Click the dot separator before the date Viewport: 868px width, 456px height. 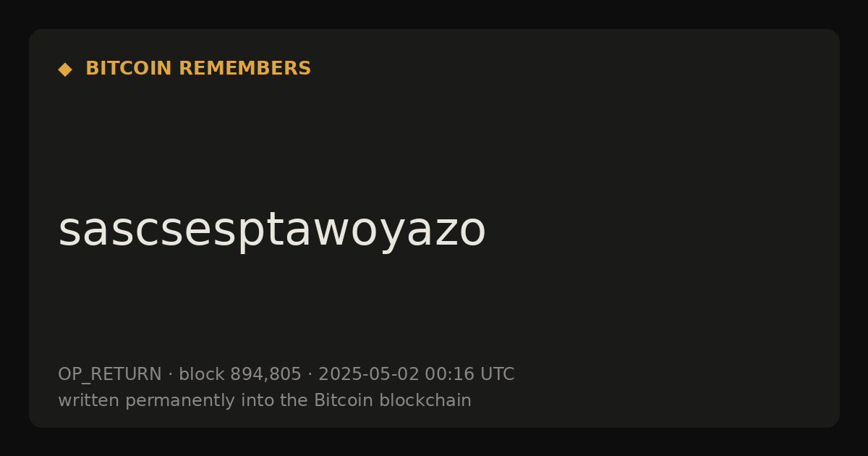[x=310, y=374]
